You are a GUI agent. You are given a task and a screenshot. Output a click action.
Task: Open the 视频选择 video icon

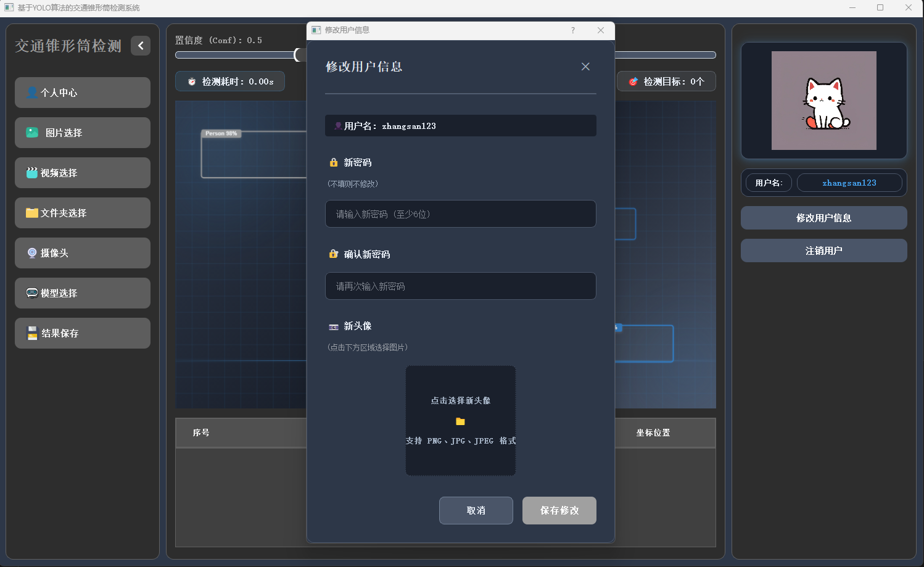(32, 173)
